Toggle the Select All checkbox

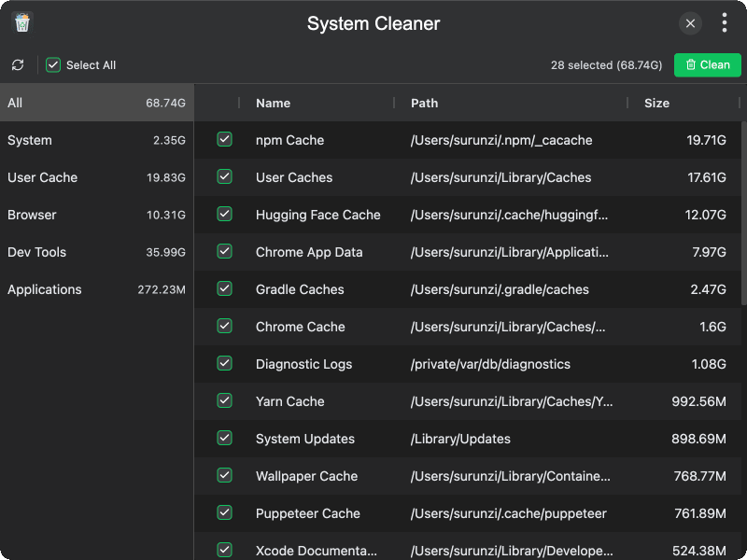[x=53, y=65]
